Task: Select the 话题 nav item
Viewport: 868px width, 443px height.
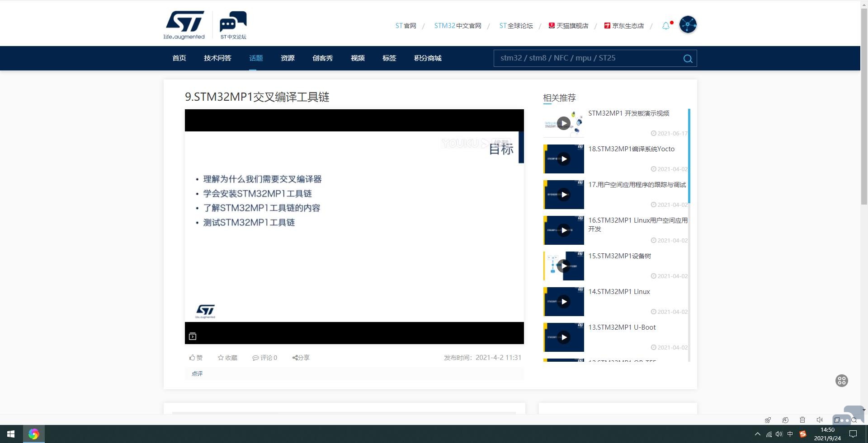Action: point(256,58)
